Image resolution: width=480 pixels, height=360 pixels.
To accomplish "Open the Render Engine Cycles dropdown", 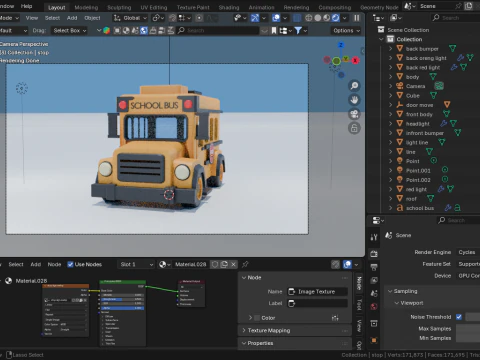I will click(x=468, y=252).
